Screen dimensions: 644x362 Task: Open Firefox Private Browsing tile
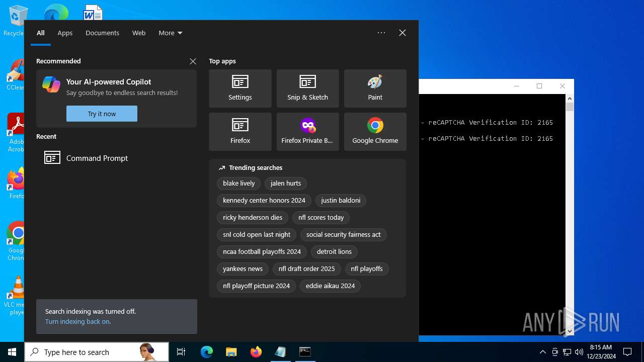[307, 132]
